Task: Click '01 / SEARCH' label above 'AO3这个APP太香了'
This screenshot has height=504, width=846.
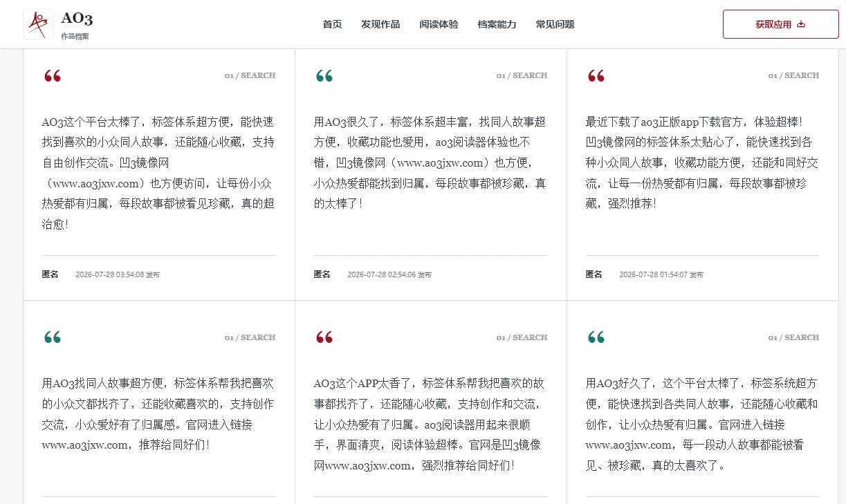Action: coord(522,337)
